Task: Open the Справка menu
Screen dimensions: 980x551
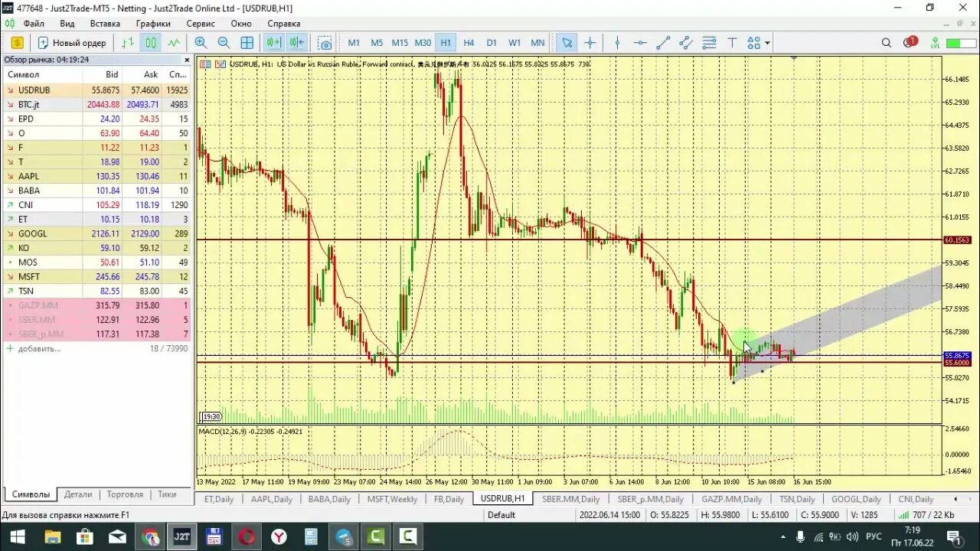Action: coord(283,24)
